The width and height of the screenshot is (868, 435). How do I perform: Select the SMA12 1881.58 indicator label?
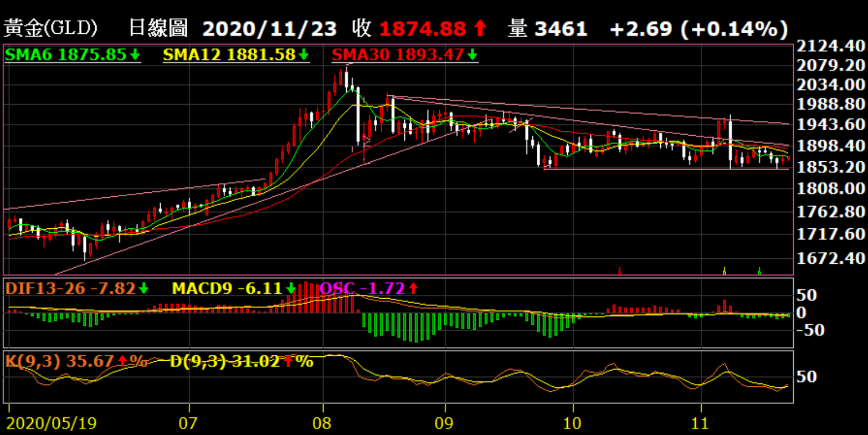[230, 55]
